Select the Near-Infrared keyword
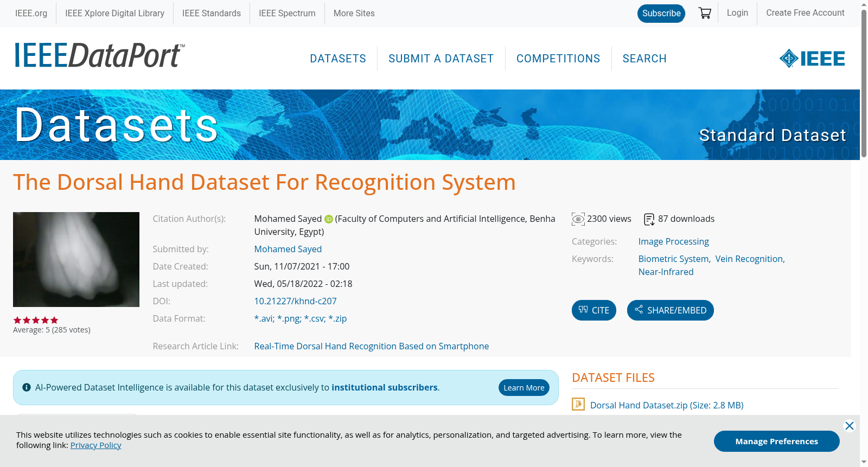This screenshot has width=868, height=467. pyautogui.click(x=666, y=272)
